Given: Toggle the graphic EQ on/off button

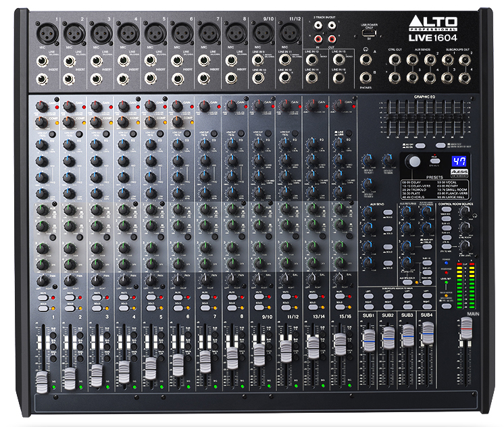Looking at the screenshot, I should pyautogui.click(x=420, y=146).
